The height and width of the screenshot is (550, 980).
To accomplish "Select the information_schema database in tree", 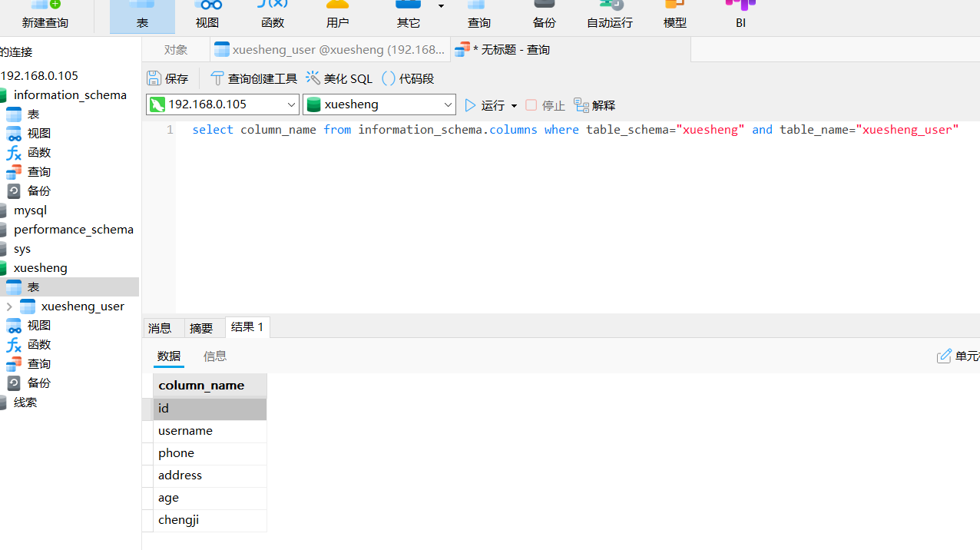I will [x=69, y=94].
